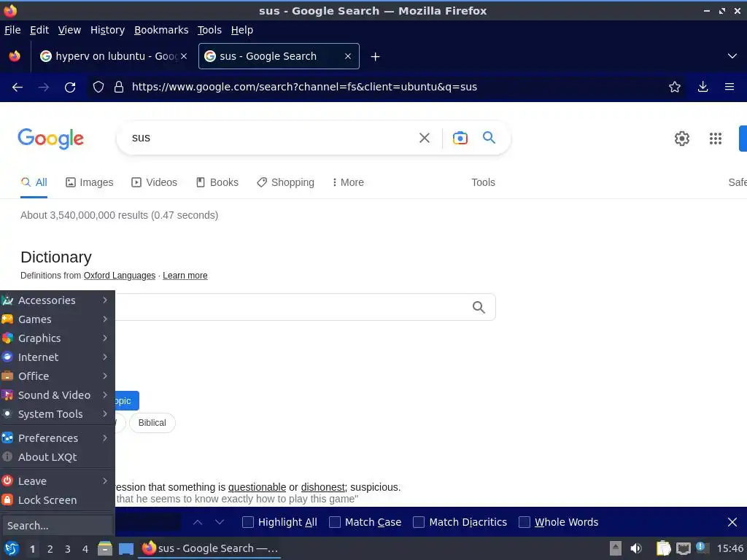This screenshot has height=560, width=747.
Task: Open a new tab with plus
Action: tap(376, 57)
